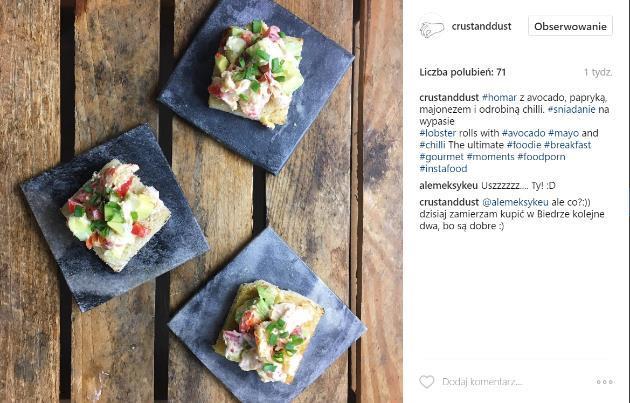
Task: Open the #instafood hashtag
Action: click(x=443, y=169)
